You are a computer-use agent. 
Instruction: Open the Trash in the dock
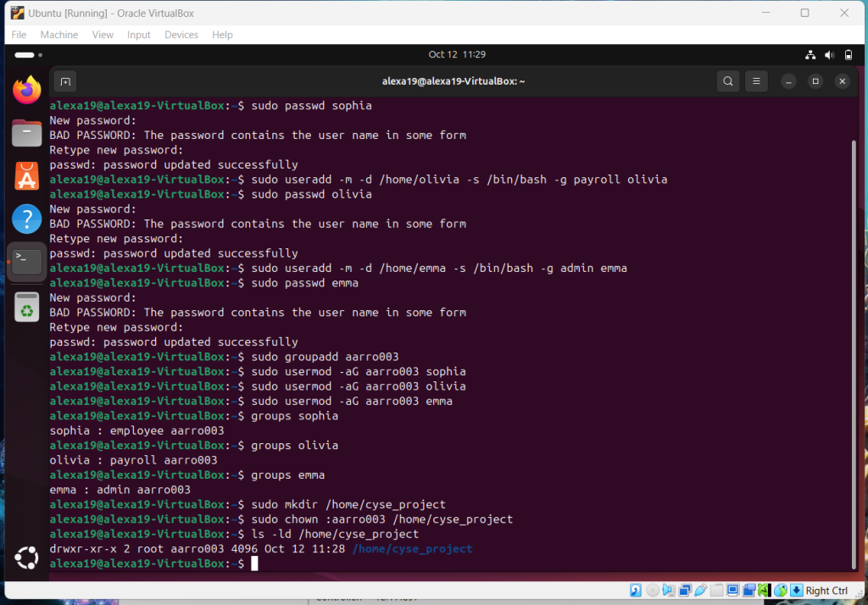(x=26, y=306)
